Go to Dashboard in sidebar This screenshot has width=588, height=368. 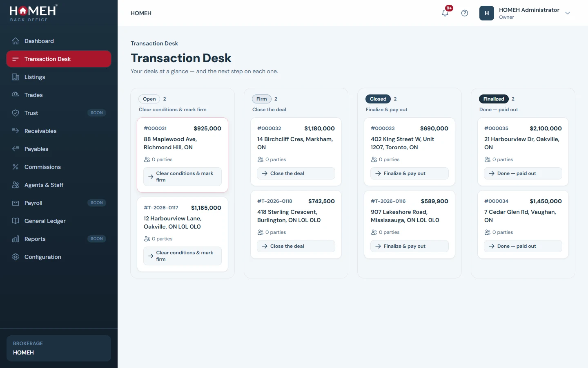pyautogui.click(x=59, y=41)
